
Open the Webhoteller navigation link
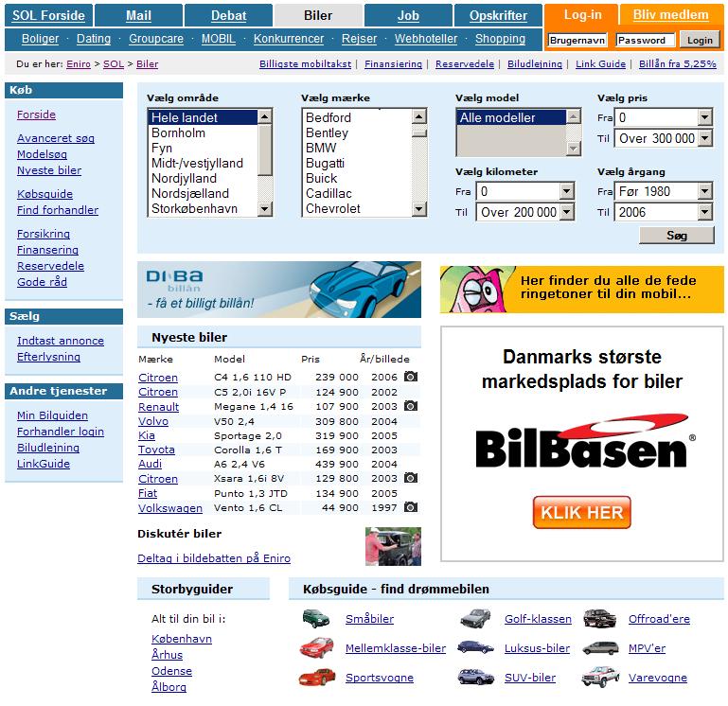426,39
